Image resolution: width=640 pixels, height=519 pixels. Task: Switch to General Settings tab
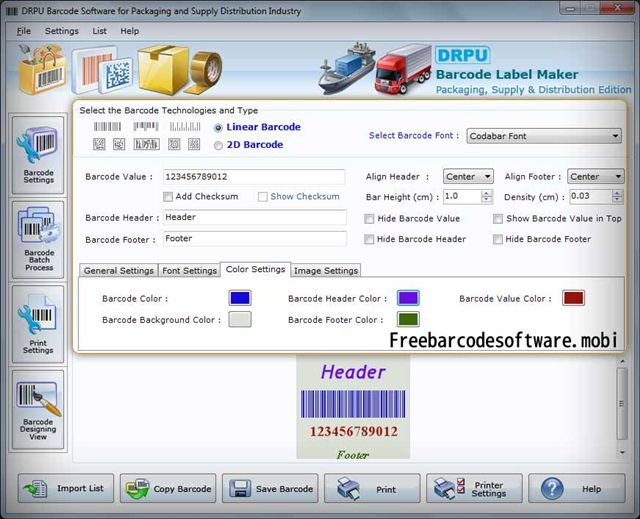(x=118, y=271)
